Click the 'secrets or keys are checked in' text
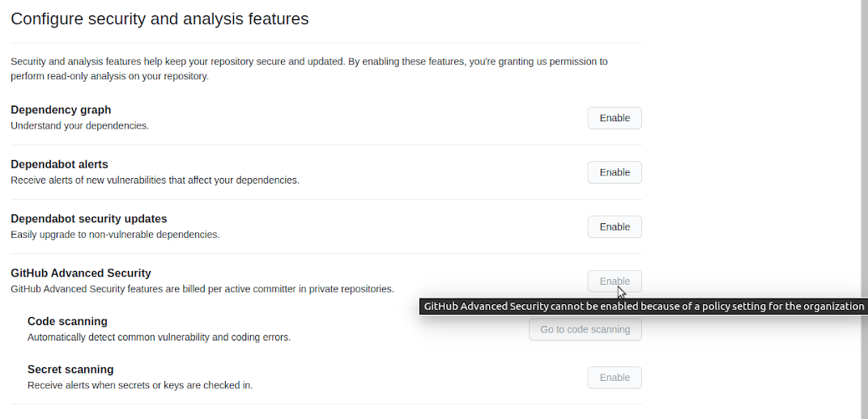The width and height of the screenshot is (868, 419). tap(140, 385)
